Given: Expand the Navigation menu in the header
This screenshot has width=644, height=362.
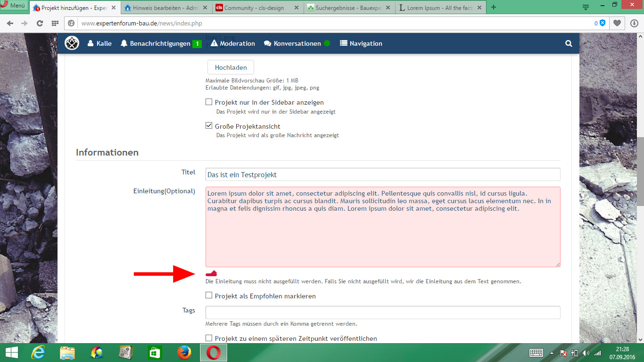Looking at the screenshot, I should (x=361, y=43).
